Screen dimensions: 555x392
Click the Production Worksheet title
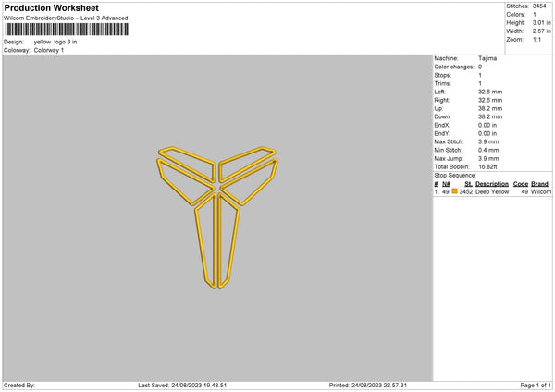pos(51,8)
